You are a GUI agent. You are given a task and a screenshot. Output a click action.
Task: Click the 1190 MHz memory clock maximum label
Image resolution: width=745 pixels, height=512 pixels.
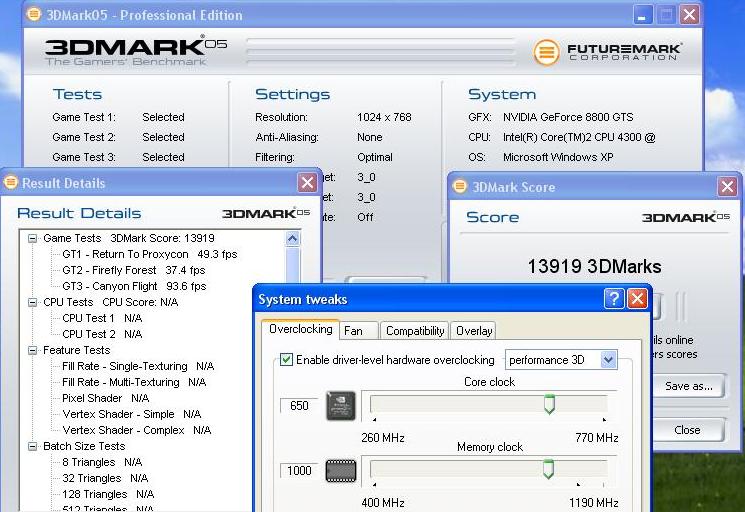pos(594,503)
